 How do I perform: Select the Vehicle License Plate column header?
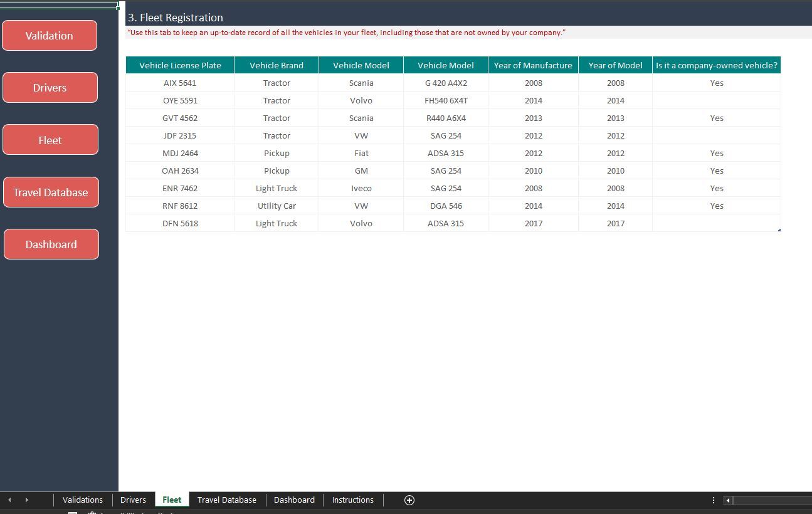(x=179, y=65)
